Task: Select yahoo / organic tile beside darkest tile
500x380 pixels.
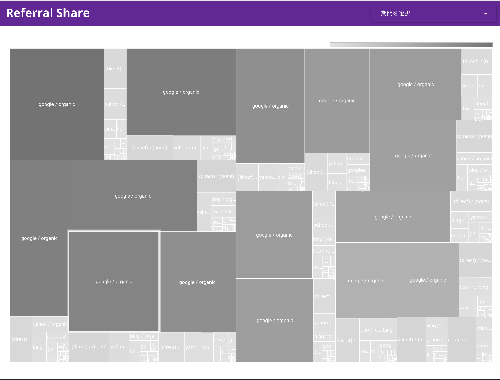Action: (115, 104)
